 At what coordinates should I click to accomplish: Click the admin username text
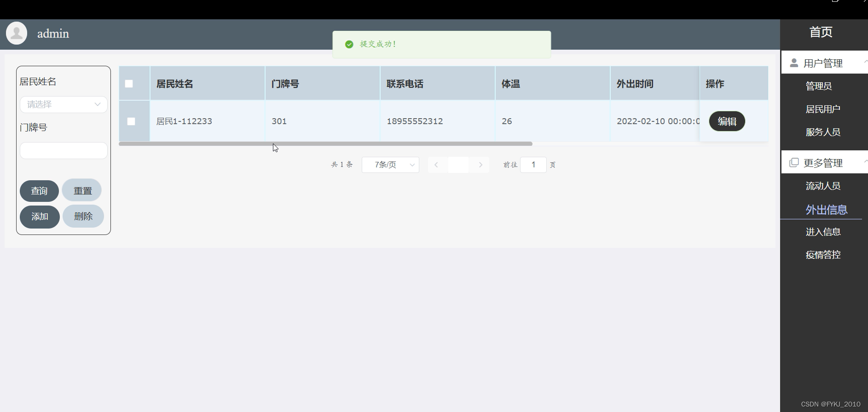point(53,34)
